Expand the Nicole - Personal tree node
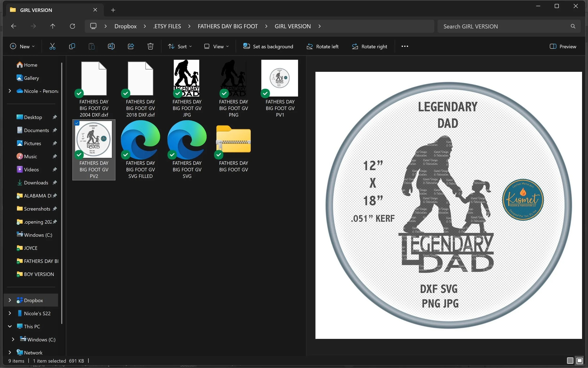Image resolution: width=588 pixels, height=368 pixels. click(x=10, y=91)
